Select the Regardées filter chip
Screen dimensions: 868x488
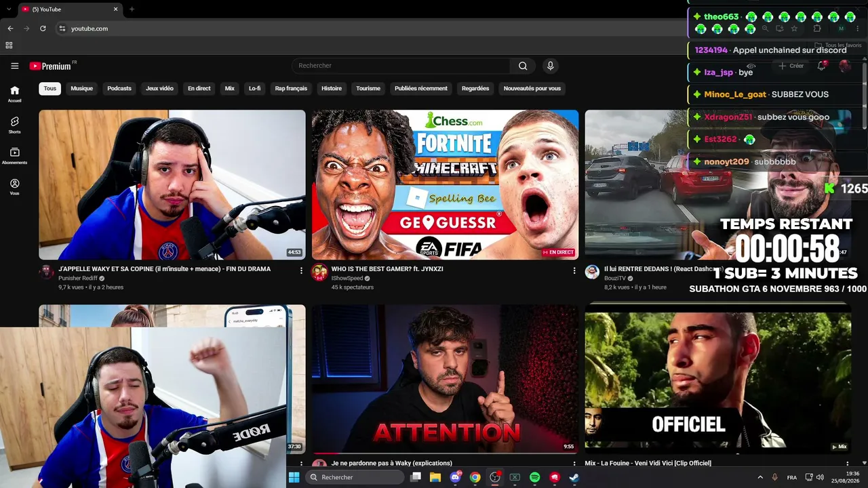[475, 88]
